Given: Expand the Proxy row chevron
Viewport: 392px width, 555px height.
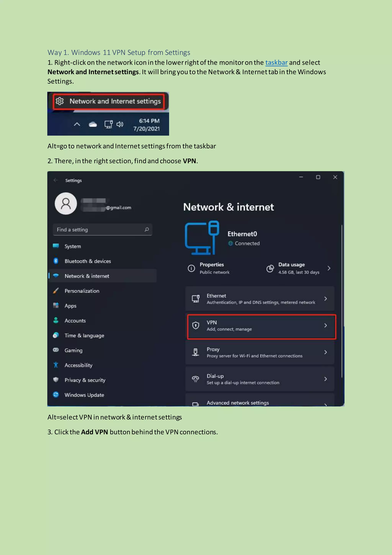Looking at the screenshot, I should tap(325, 352).
